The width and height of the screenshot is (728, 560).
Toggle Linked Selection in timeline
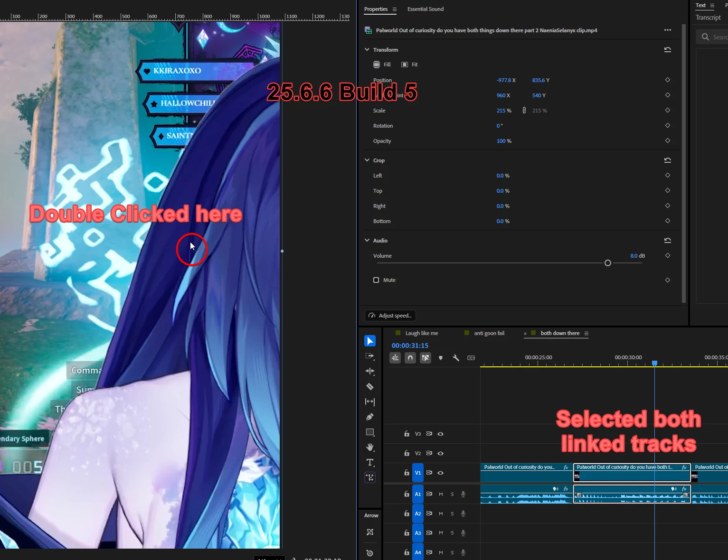pyautogui.click(x=425, y=358)
